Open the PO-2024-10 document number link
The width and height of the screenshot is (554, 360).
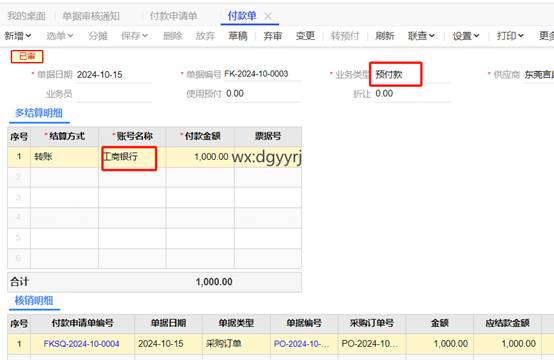[301, 344]
